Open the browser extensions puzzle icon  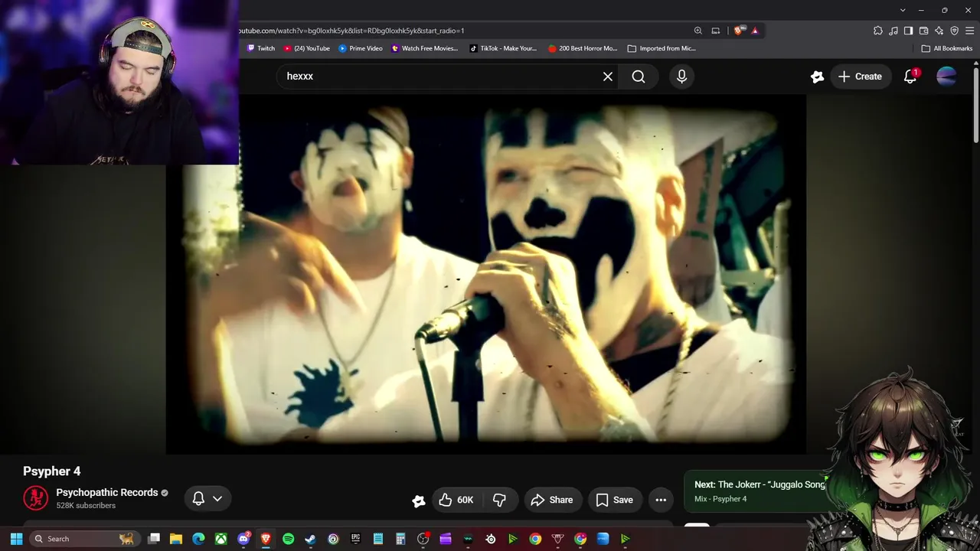click(877, 31)
